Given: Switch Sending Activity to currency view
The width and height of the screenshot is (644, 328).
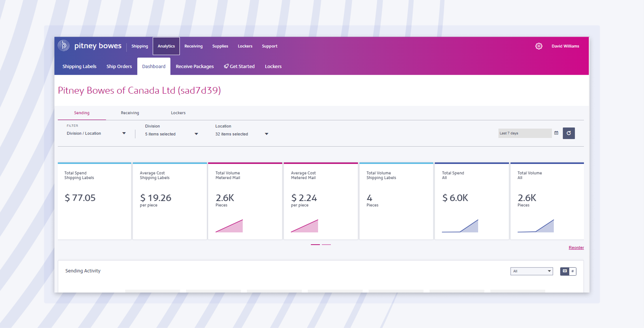Looking at the screenshot, I should [x=565, y=271].
